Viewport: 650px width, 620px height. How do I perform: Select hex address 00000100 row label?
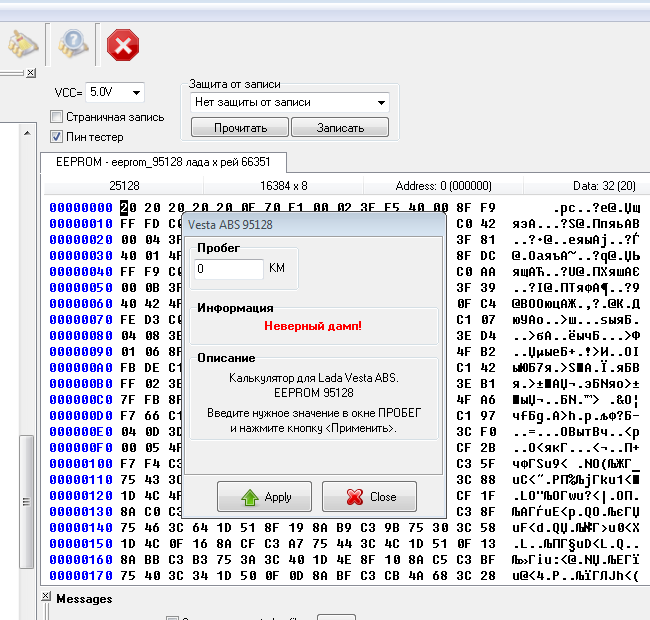click(81, 464)
